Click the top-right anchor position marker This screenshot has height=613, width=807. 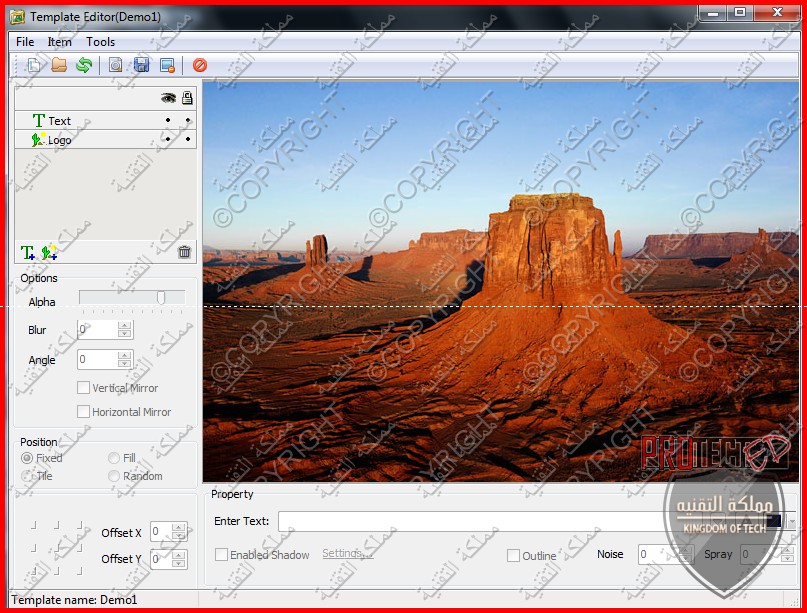(x=80, y=525)
